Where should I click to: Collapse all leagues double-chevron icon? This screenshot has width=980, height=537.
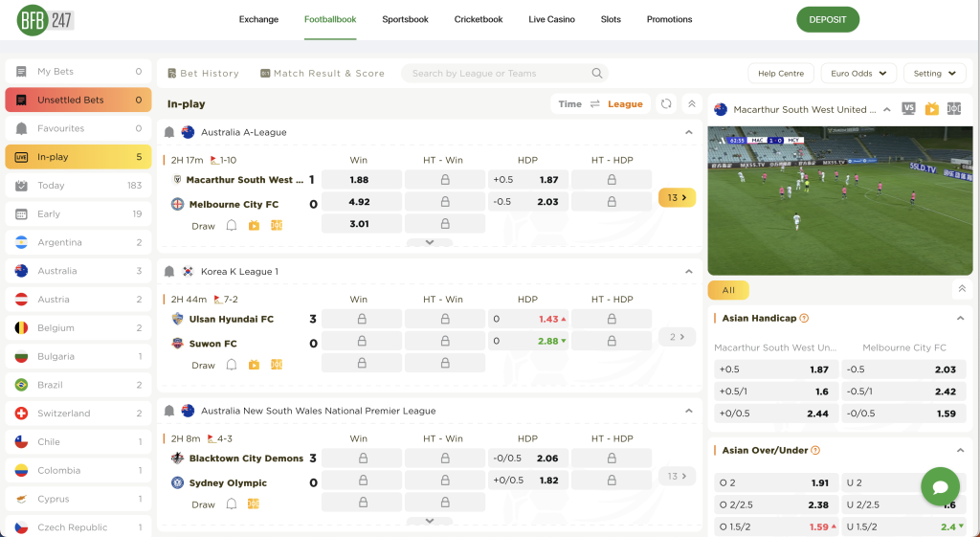[691, 103]
